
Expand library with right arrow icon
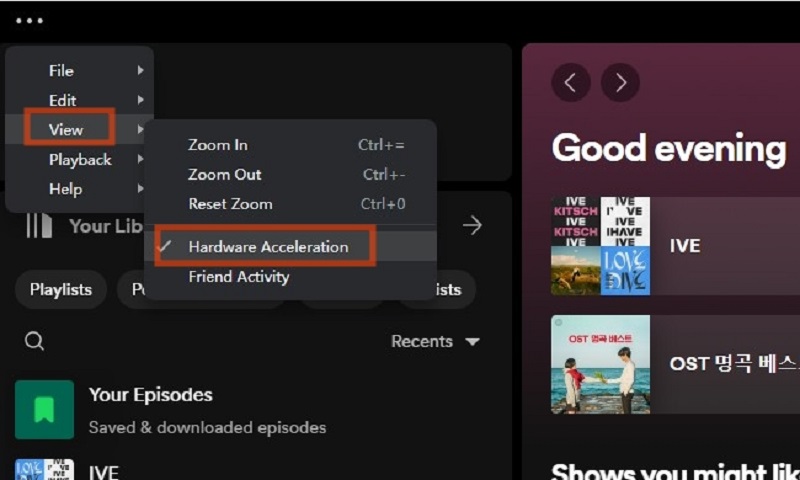pos(472,225)
